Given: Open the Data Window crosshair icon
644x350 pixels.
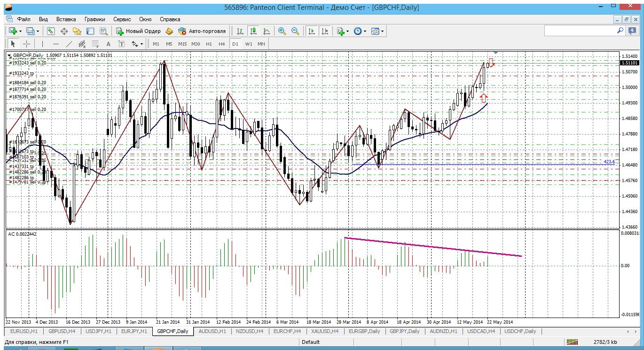Looking at the screenshot, I should click(64, 31).
